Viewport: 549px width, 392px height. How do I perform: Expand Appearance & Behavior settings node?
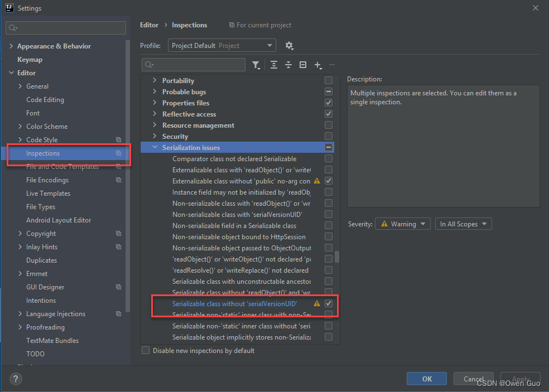(x=11, y=46)
